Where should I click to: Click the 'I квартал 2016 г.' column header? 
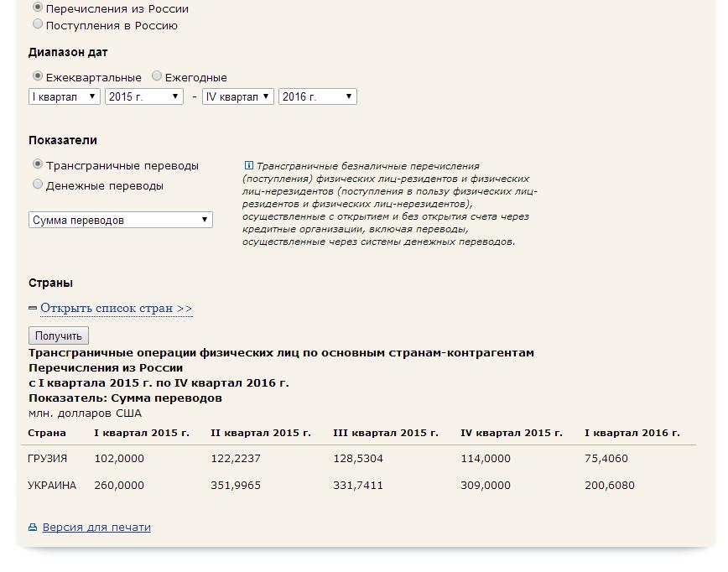click(632, 433)
